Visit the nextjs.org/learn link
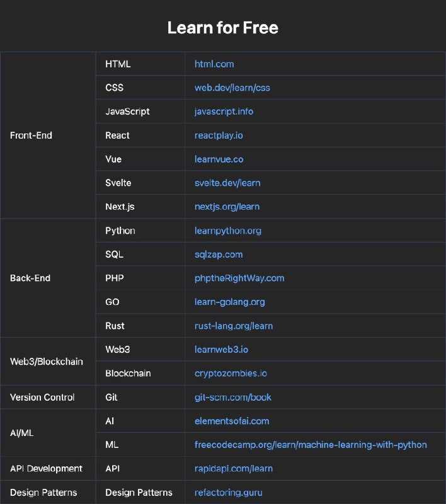Viewport: 446px width, 504px height. coord(227,207)
